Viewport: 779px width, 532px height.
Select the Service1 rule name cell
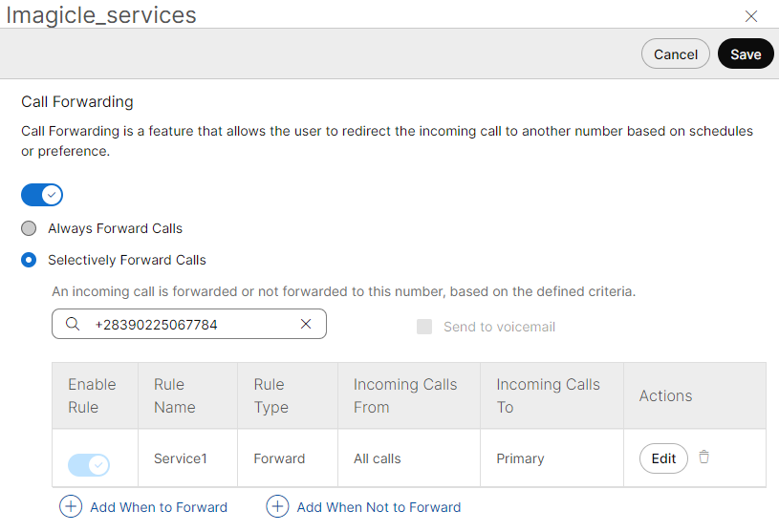(181, 458)
